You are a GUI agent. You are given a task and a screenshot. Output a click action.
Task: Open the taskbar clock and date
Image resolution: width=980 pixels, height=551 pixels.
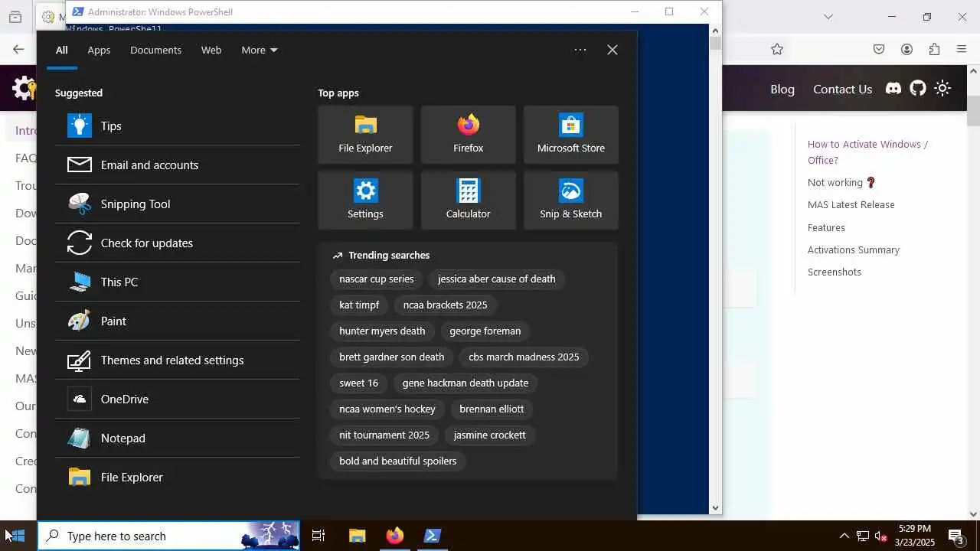tap(915, 536)
